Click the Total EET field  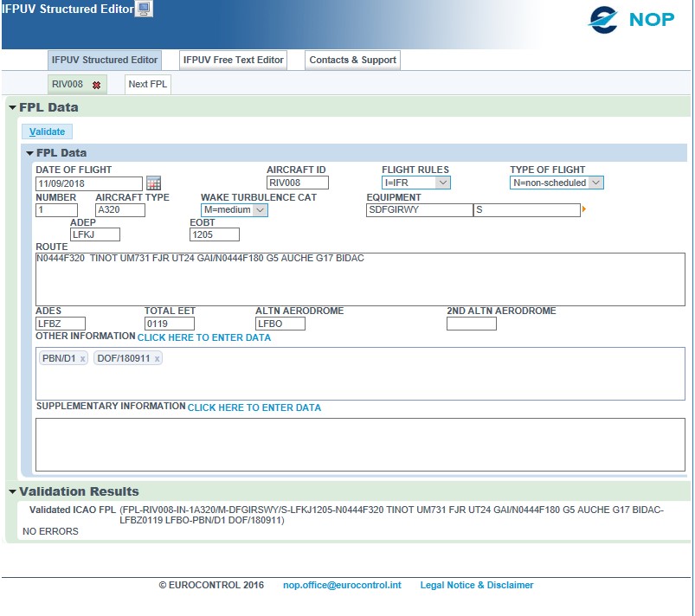pyautogui.click(x=170, y=324)
